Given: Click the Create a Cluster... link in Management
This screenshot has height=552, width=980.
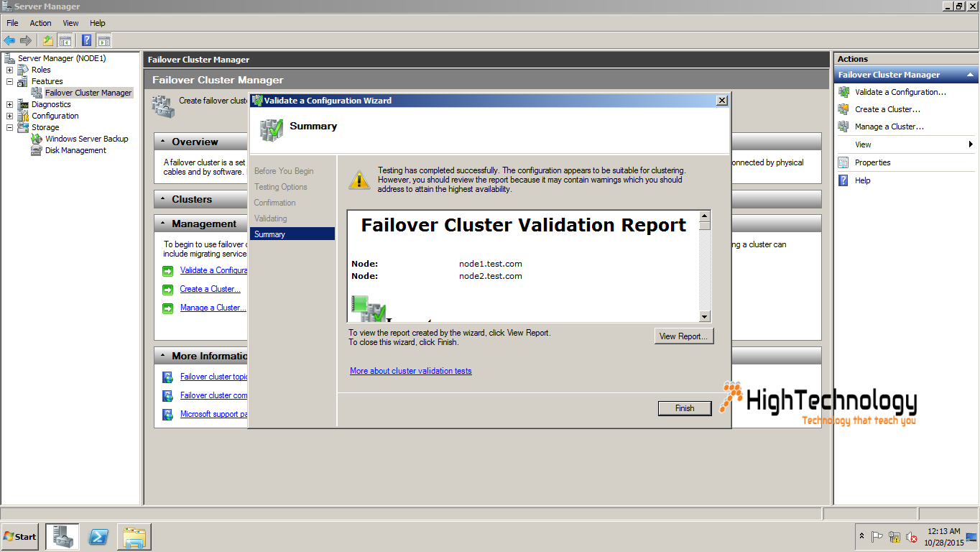Looking at the screenshot, I should tap(211, 289).
